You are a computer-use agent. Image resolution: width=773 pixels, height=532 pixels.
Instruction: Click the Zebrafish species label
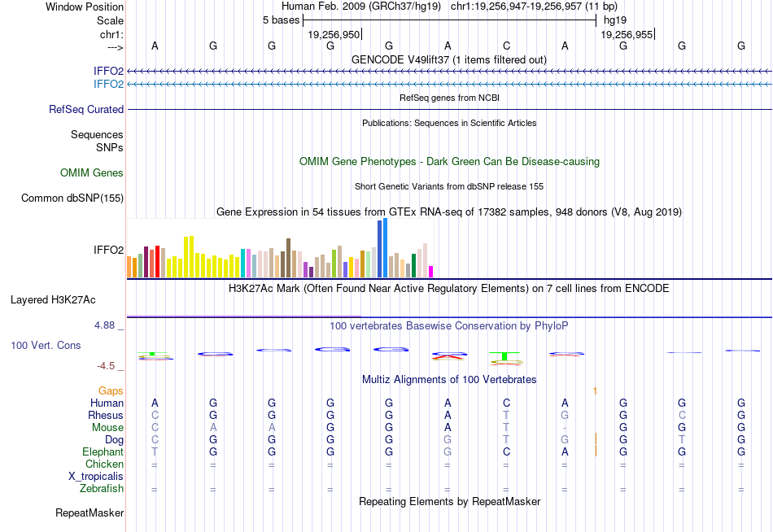pyautogui.click(x=102, y=489)
